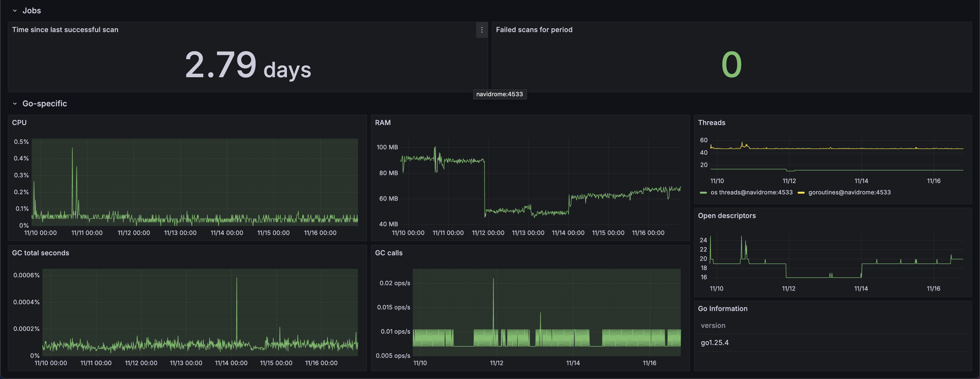Click the green os threads legend swatch

tap(703, 193)
